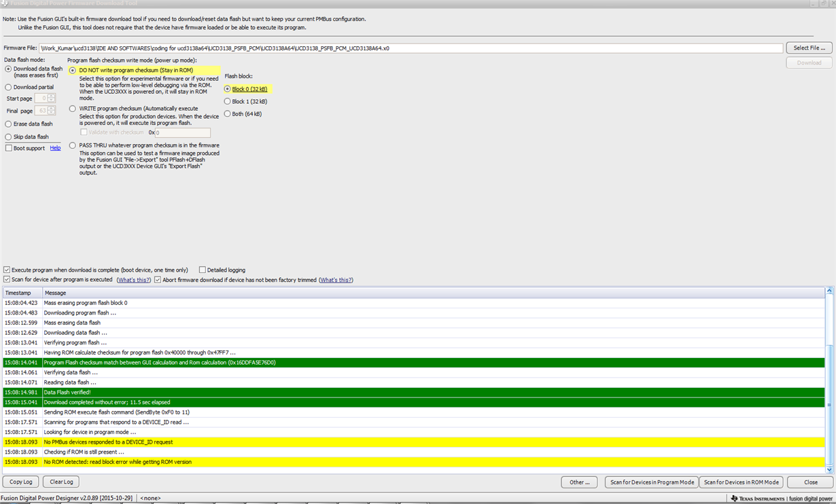836x504 pixels.
Task: Choose WRITE program checksum option
Action: (x=72, y=108)
